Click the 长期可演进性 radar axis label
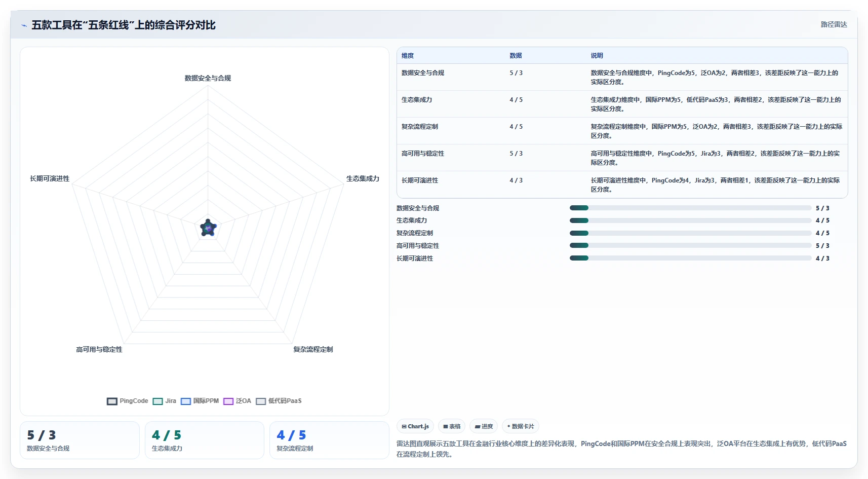Image resolution: width=868 pixels, height=479 pixels. click(x=50, y=178)
